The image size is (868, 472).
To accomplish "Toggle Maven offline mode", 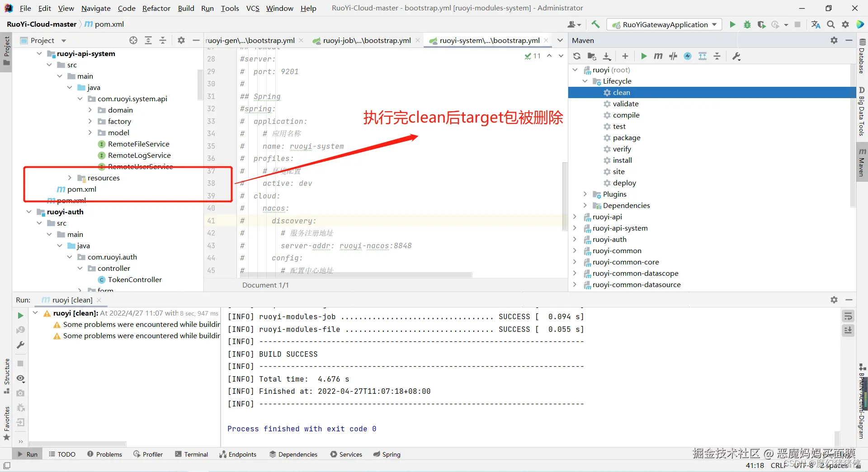I will pyautogui.click(x=673, y=56).
